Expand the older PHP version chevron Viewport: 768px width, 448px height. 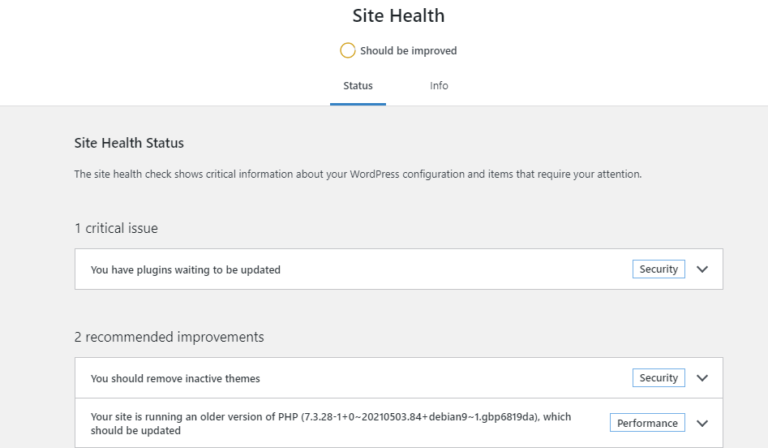[702, 424]
